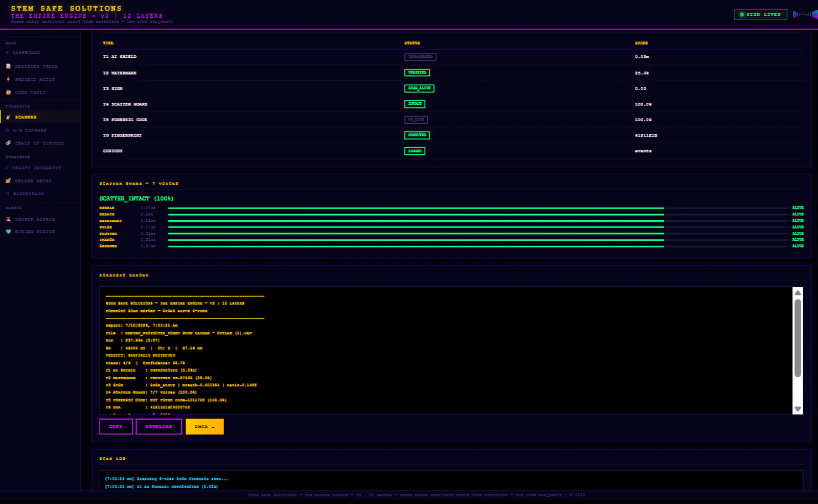Open the Code Vault lock icon
This screenshot has height=504, width=818.
8,93
